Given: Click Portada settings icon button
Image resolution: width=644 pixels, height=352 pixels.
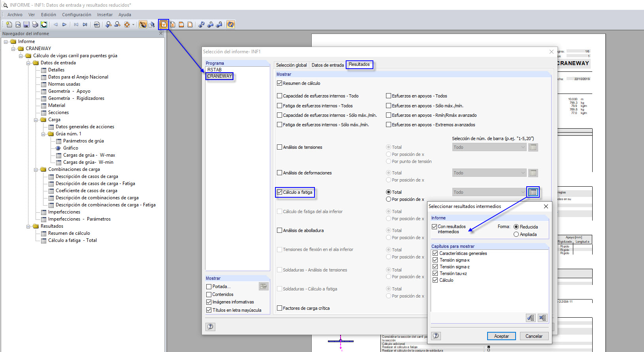Looking at the screenshot, I should click(264, 286).
